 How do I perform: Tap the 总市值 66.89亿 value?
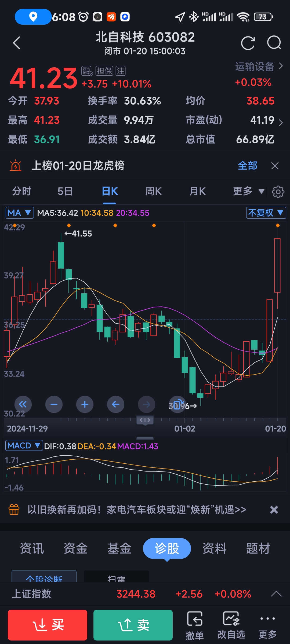[255, 139]
